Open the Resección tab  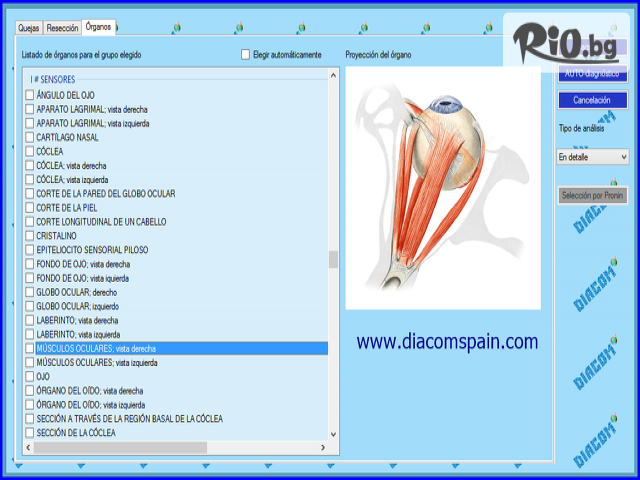click(x=62, y=28)
